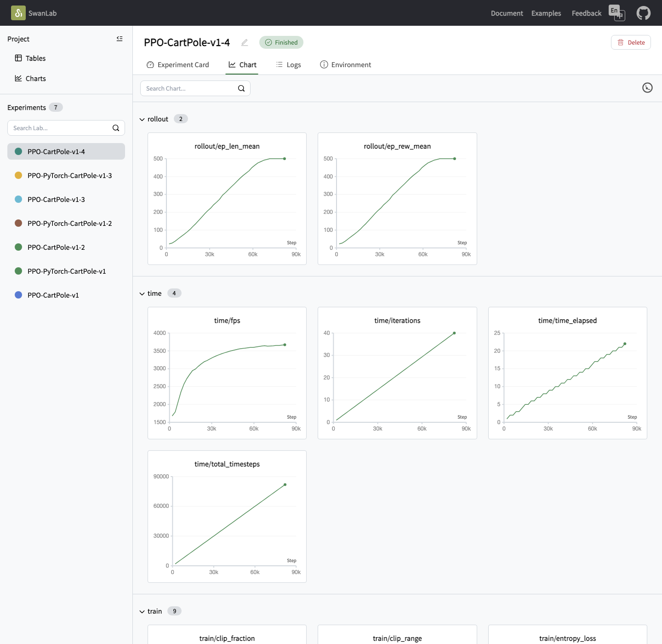Select experiment PPO-CartPole-v1

point(66,295)
